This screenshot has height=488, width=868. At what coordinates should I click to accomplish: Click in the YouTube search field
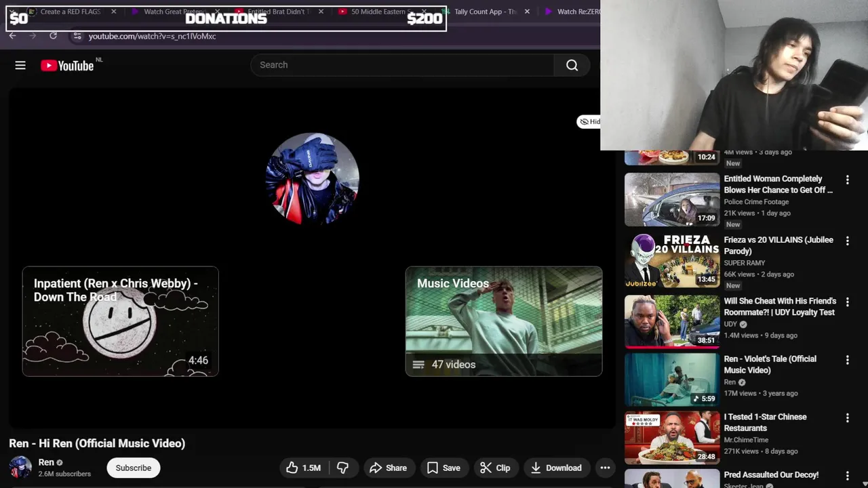tap(402, 65)
